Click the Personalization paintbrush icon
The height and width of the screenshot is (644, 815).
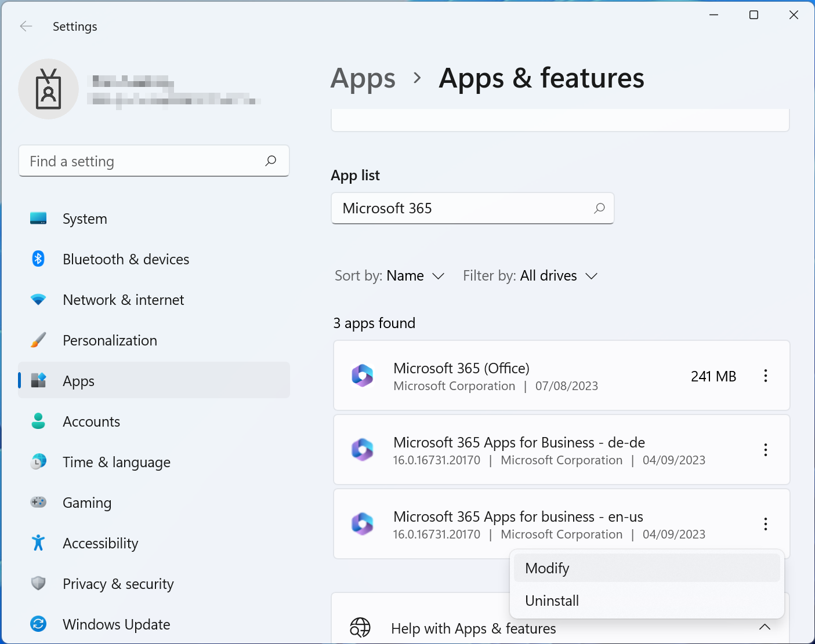[38, 340]
